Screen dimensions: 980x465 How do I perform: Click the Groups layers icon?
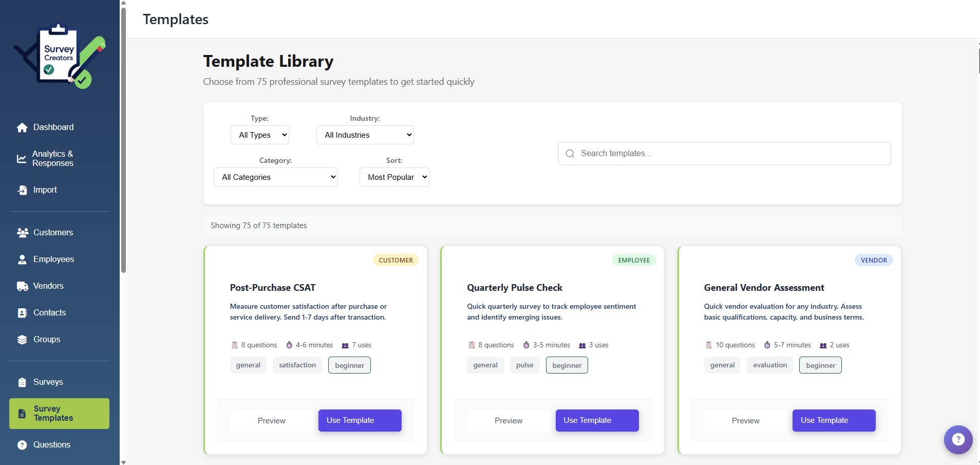(23, 339)
